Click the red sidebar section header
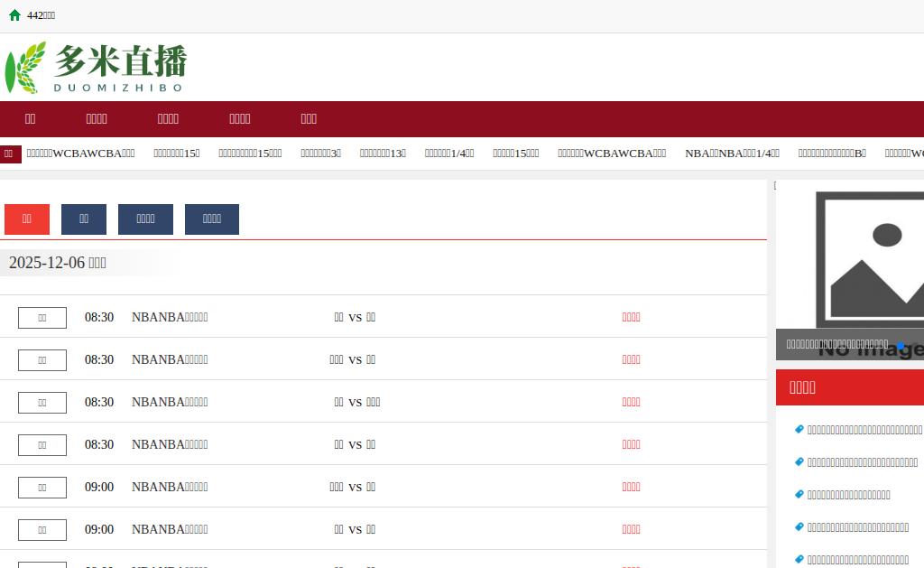Image resolution: width=924 pixels, height=568 pixels. pyautogui.click(x=850, y=387)
